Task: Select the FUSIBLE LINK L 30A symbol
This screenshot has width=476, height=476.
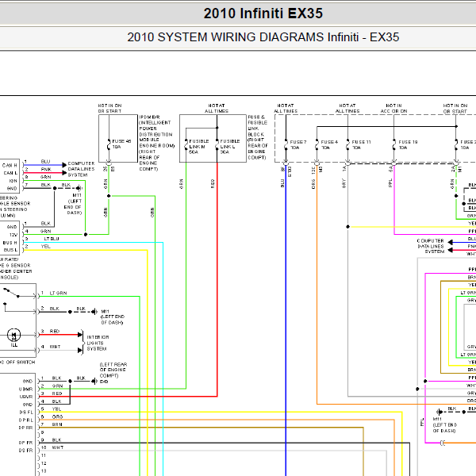Action: tap(217, 145)
